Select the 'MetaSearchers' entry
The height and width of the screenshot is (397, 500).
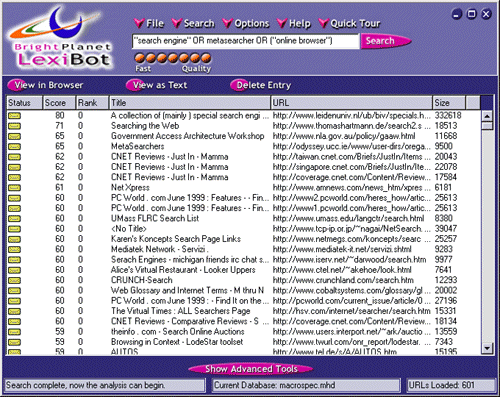pos(137,146)
